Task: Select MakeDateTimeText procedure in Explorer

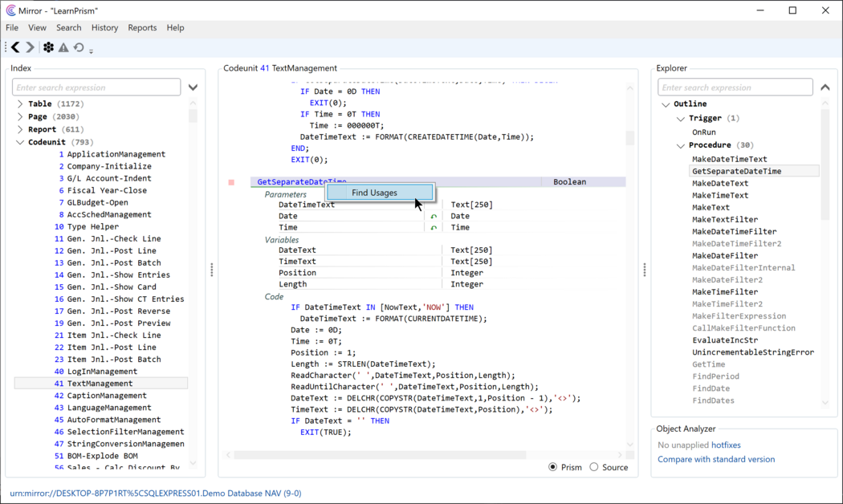Action: 730,159
